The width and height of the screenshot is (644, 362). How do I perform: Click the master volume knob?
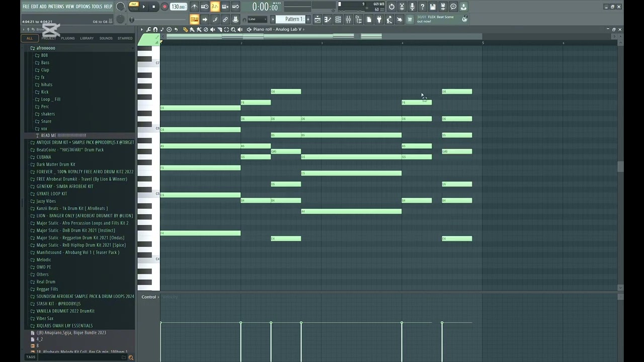click(x=121, y=7)
